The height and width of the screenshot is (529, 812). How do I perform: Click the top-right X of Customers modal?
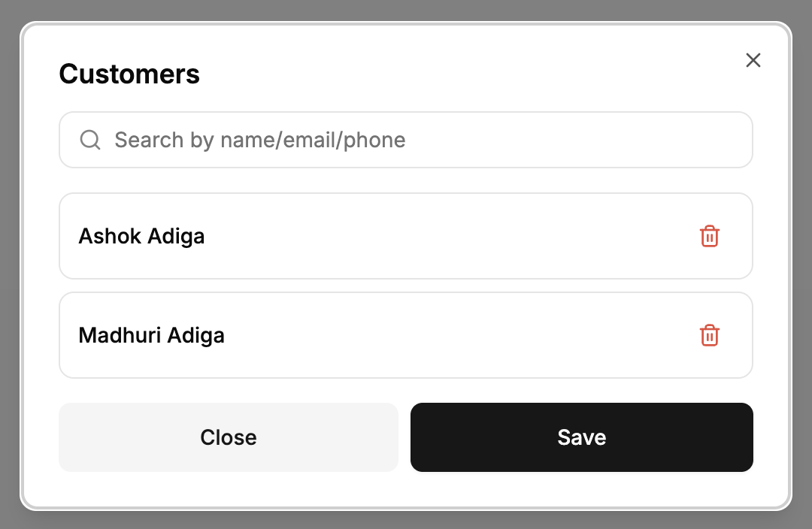(x=753, y=60)
